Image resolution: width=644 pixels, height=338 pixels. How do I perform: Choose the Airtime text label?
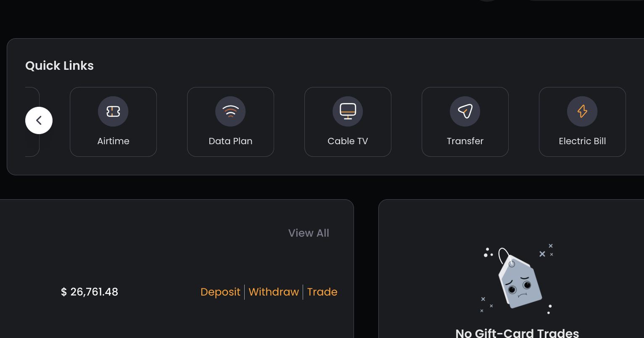[x=113, y=141]
